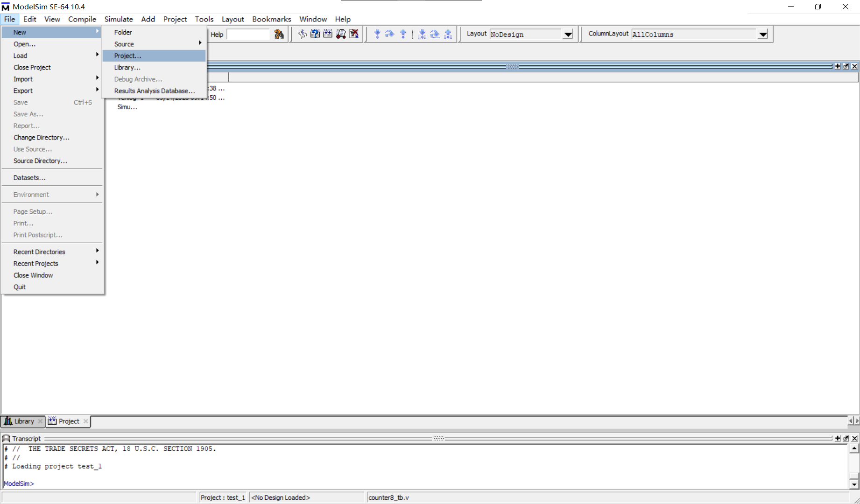
Task: Select Change Directory... menu entry
Action: 52,137
